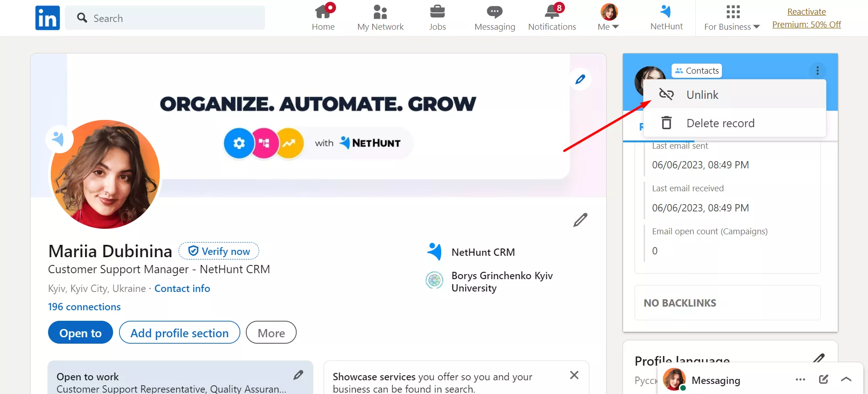Focus the LinkedIn Search field
Image resolution: width=868 pixels, height=394 pixels.
[165, 18]
